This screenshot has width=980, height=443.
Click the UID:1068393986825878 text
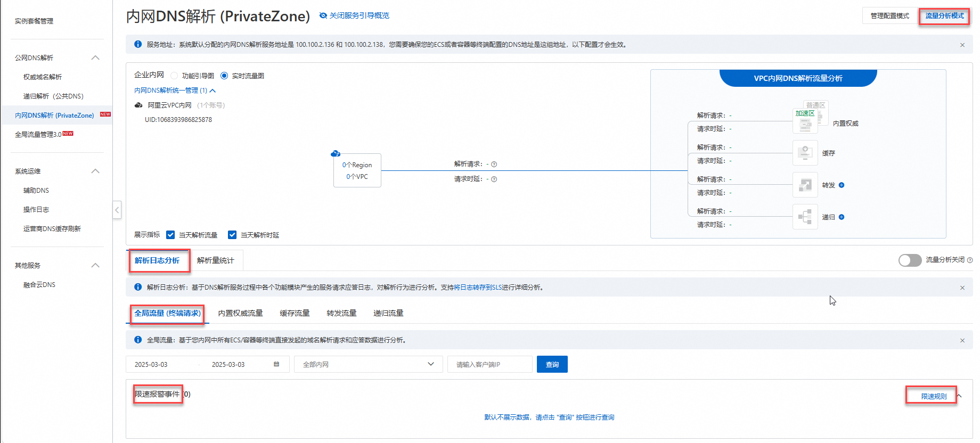[178, 120]
